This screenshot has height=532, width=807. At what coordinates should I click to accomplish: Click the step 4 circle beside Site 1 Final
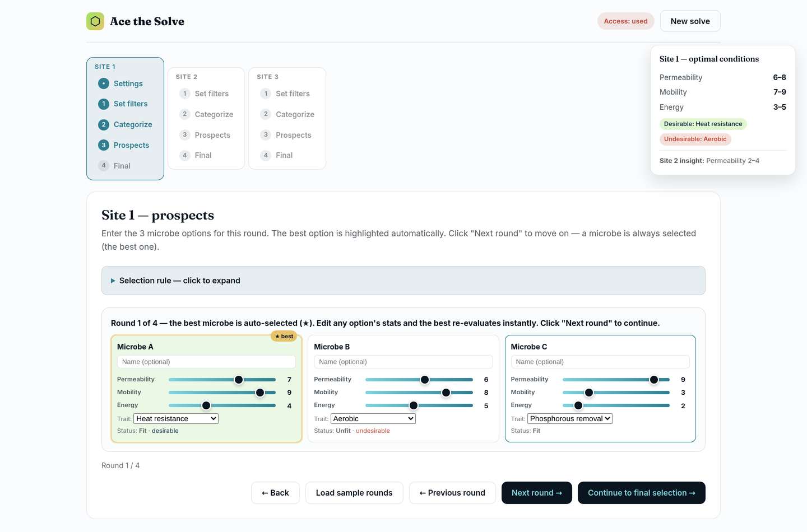(104, 166)
